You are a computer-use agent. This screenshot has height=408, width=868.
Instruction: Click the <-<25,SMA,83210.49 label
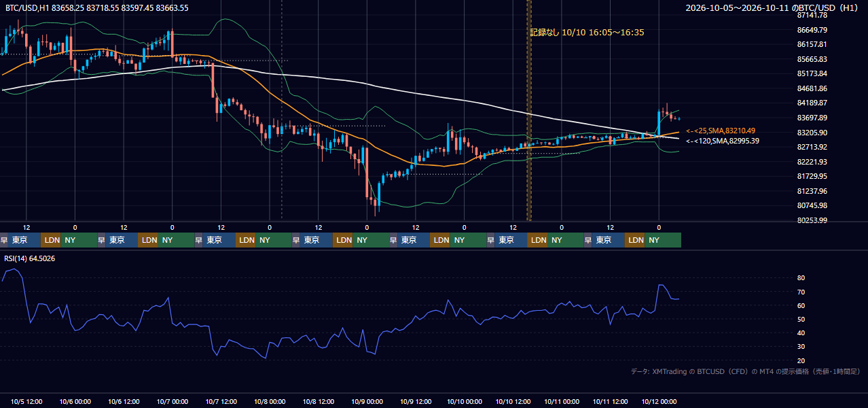click(x=721, y=131)
